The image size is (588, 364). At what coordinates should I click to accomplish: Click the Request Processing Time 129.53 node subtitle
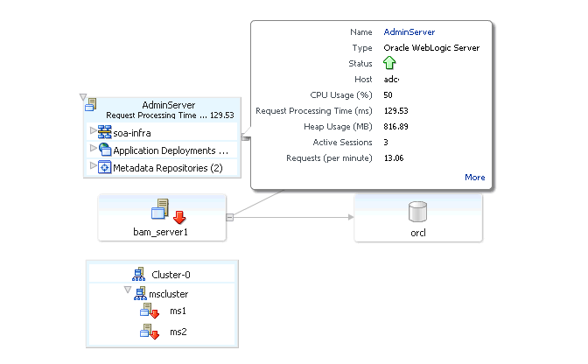170,115
